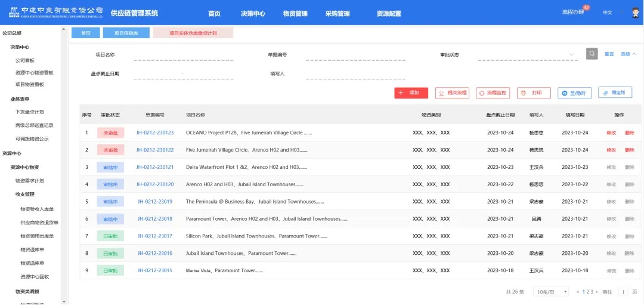This screenshot has height=305, width=644.
Task: Open the 10条/页 page size dropdown
Action: point(551,292)
